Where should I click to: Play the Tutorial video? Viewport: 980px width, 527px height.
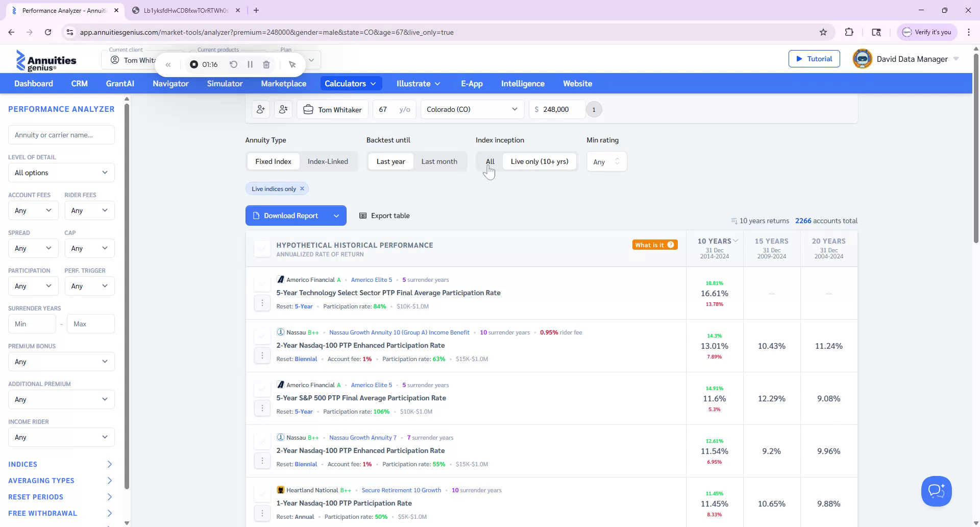click(814, 59)
